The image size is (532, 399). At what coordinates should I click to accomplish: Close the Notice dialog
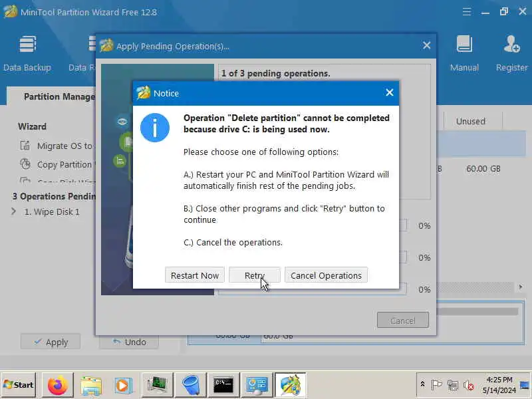click(389, 92)
